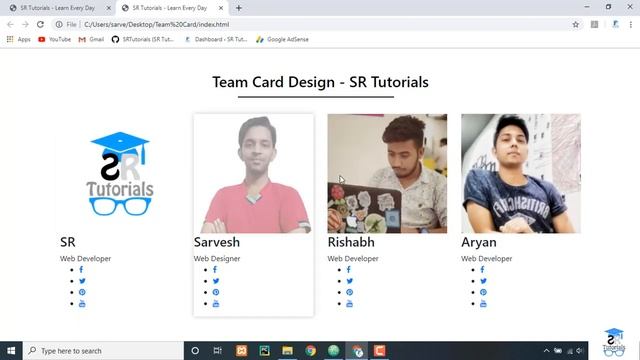Open Sarvesh's Twitter icon link
The image size is (640, 360).
coord(216,281)
